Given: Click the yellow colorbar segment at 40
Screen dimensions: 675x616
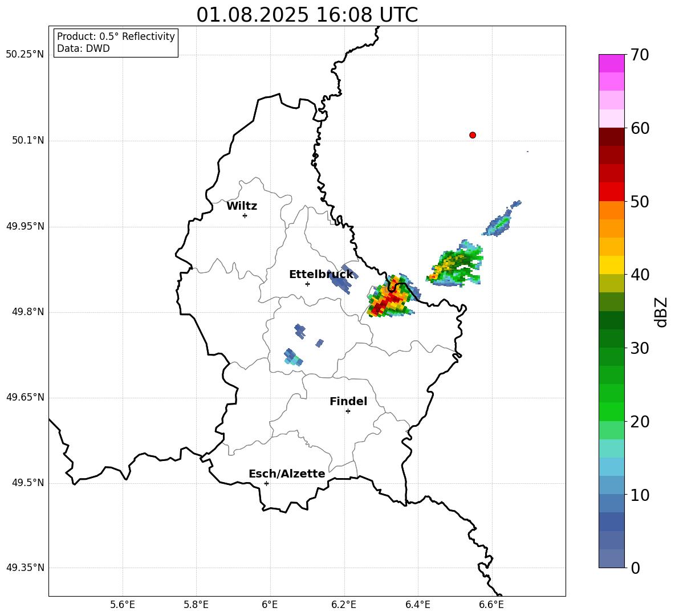Looking at the screenshot, I should coord(612,265).
